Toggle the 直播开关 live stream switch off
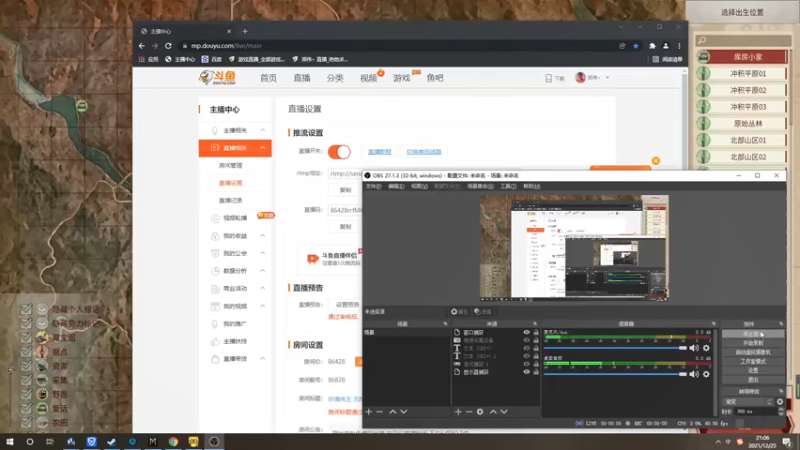The width and height of the screenshot is (800, 450). 339,152
